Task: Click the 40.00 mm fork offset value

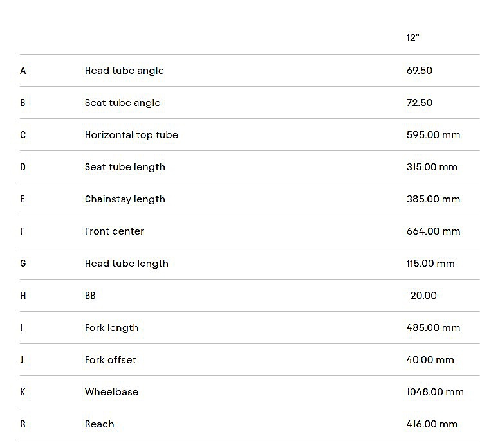Action: (x=430, y=360)
